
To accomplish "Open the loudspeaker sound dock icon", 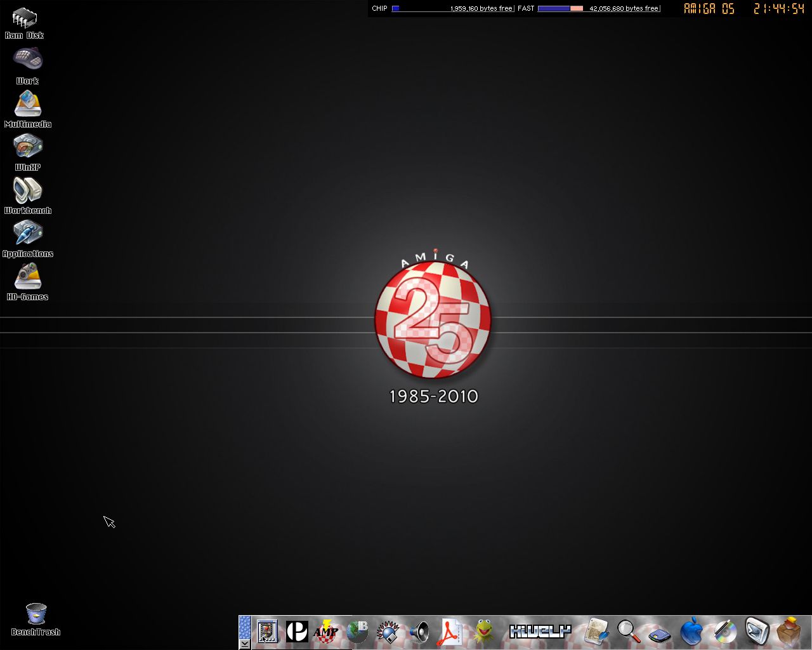I will pyautogui.click(x=419, y=632).
